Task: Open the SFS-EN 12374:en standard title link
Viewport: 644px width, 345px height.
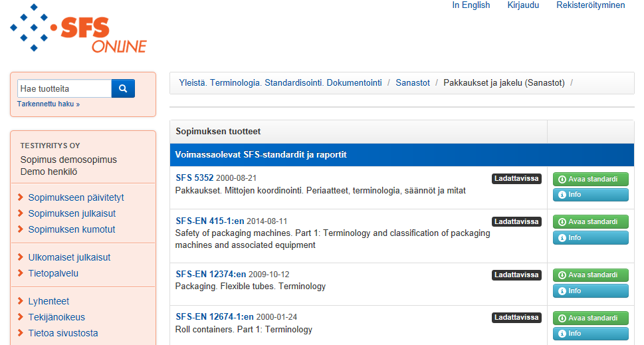Action: (x=211, y=275)
